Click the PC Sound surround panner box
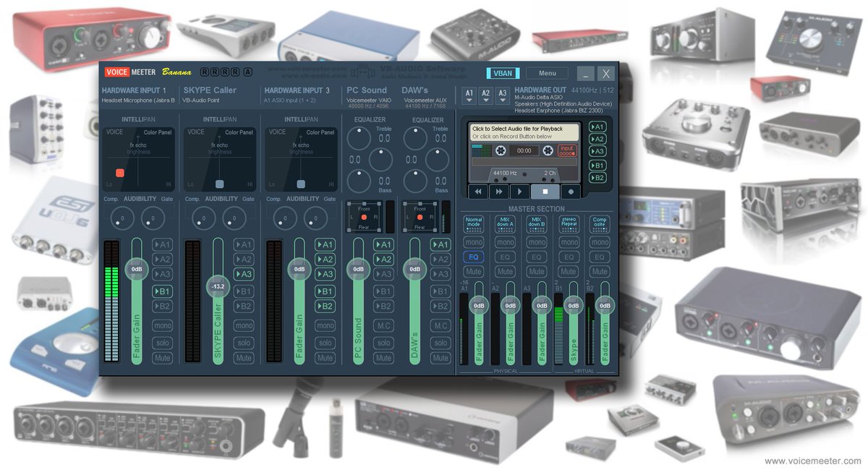 [364, 217]
